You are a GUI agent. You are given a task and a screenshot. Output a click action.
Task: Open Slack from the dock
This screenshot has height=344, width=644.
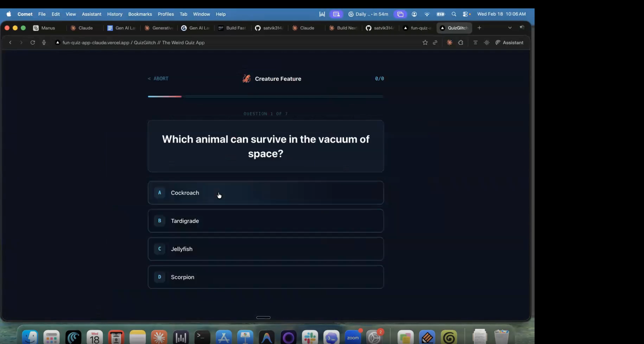pyautogui.click(x=310, y=338)
